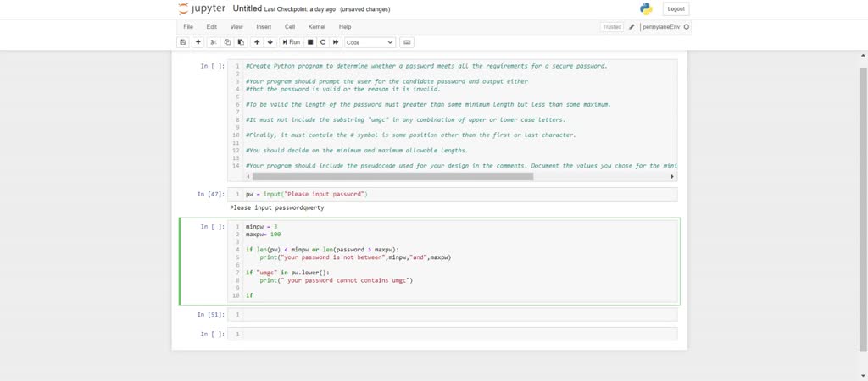This screenshot has width=868, height=381.
Task: Click the Logout button
Action: click(676, 9)
